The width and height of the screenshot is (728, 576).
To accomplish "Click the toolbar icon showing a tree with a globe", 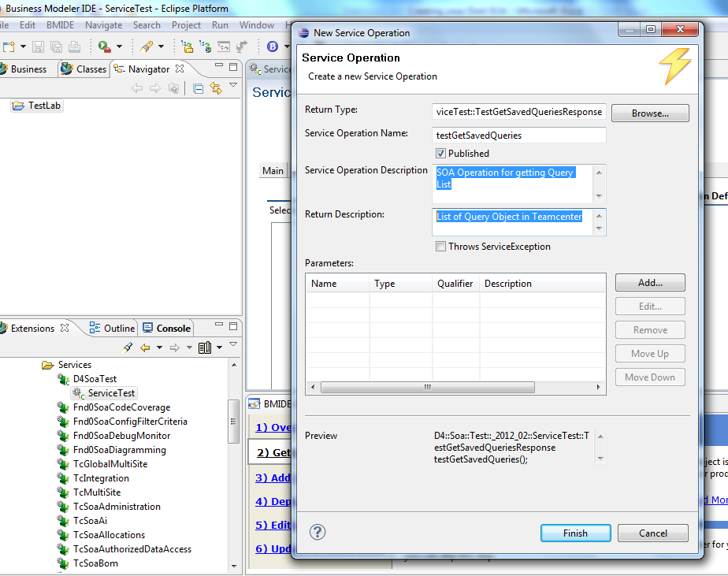I will click(x=205, y=46).
